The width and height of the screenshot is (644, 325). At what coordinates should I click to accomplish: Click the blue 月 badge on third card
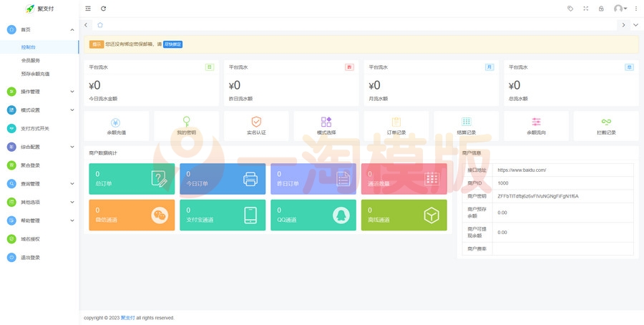(x=489, y=67)
